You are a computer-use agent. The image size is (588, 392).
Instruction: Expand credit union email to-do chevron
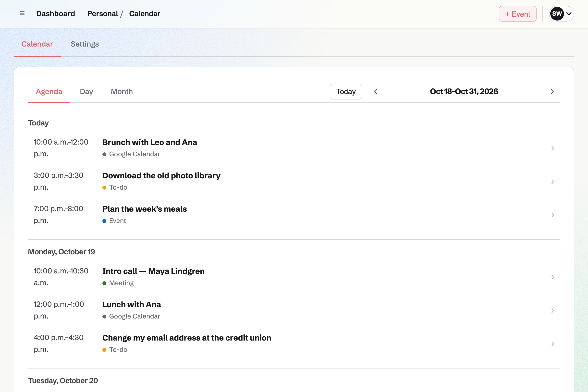(x=553, y=344)
